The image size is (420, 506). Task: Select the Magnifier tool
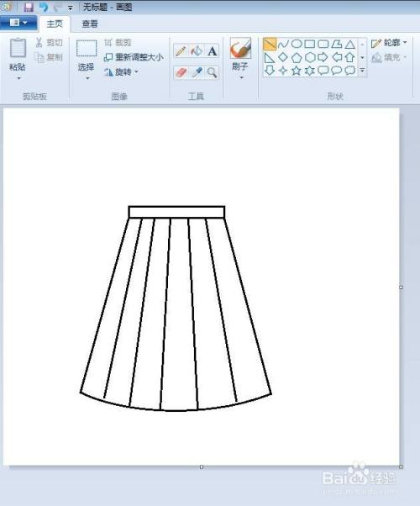click(212, 72)
